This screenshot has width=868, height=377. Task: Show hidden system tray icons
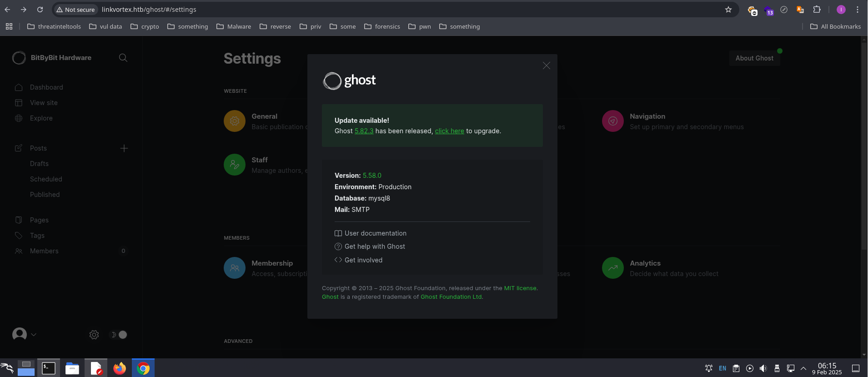point(803,368)
